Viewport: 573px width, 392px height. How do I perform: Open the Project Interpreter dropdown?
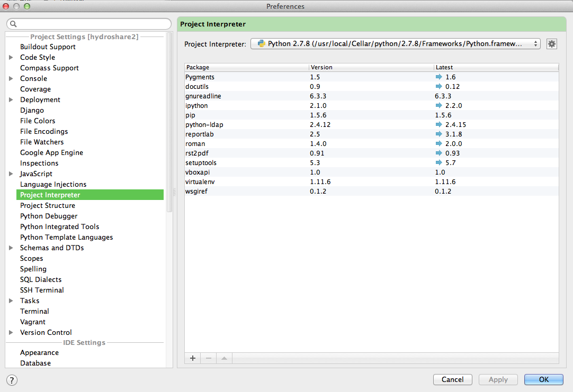tap(395, 44)
